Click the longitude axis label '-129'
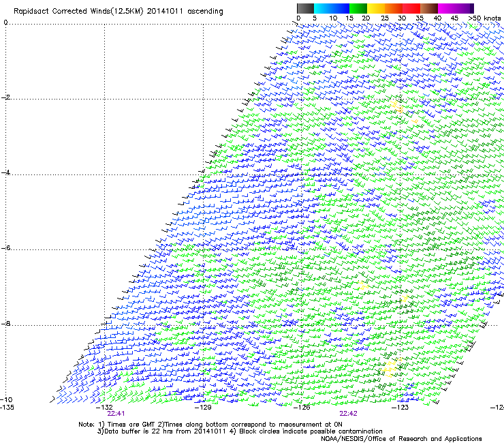The width and height of the screenshot is (504, 443). pyautogui.click(x=203, y=408)
